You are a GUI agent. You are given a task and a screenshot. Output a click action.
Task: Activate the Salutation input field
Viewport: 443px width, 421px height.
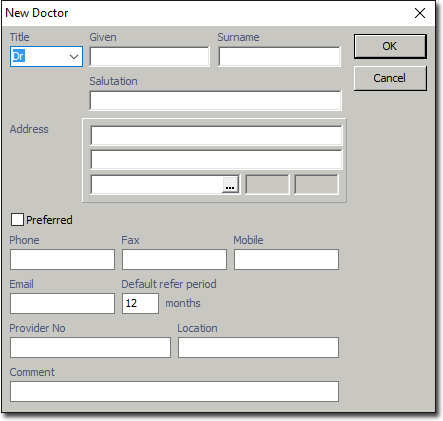click(x=216, y=100)
